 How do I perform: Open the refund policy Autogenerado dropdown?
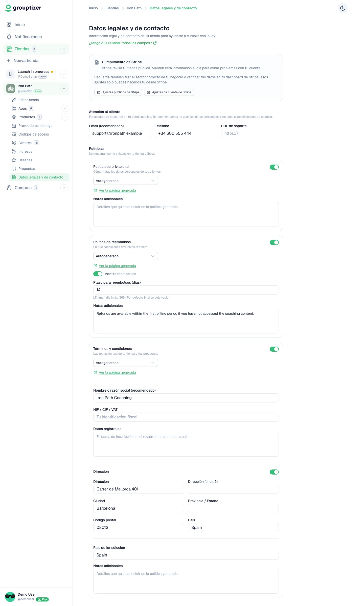pyautogui.click(x=126, y=256)
